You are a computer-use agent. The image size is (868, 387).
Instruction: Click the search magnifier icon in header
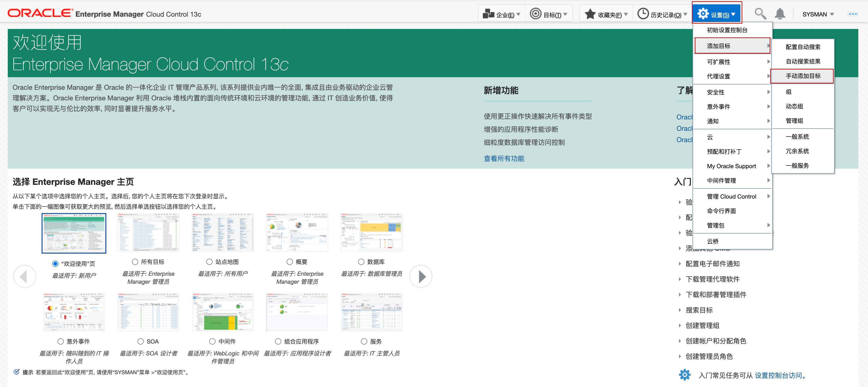pos(760,14)
